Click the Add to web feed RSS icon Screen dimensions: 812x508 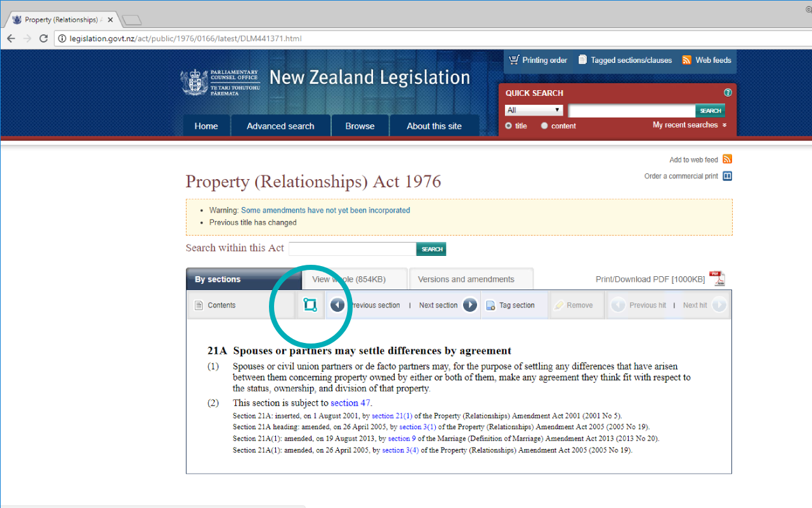point(727,159)
